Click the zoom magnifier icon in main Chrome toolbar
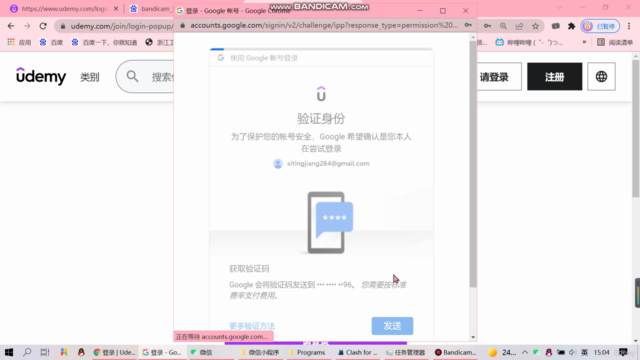The width and height of the screenshot is (640, 360). click(x=503, y=26)
